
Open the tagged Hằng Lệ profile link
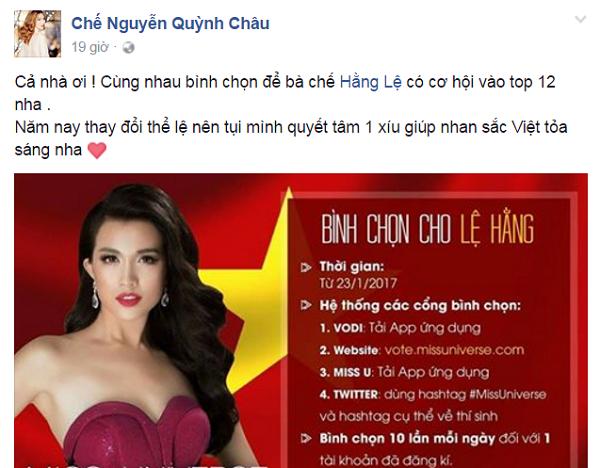[x=371, y=82]
